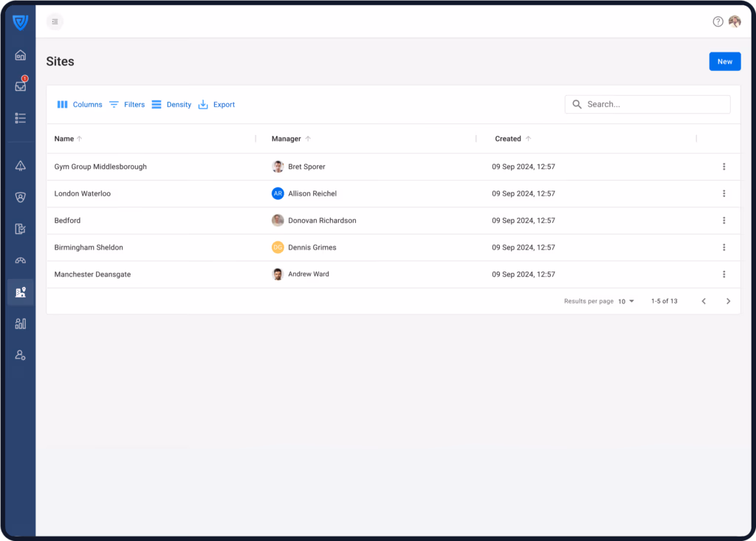
Task: Select the Sites building icon in the sidebar
Action: point(20,292)
